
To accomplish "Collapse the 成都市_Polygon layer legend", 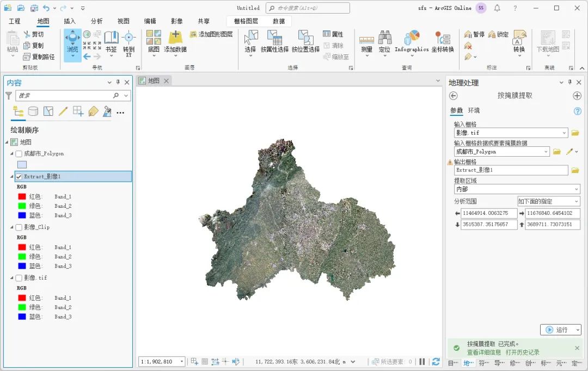I will click(x=11, y=153).
